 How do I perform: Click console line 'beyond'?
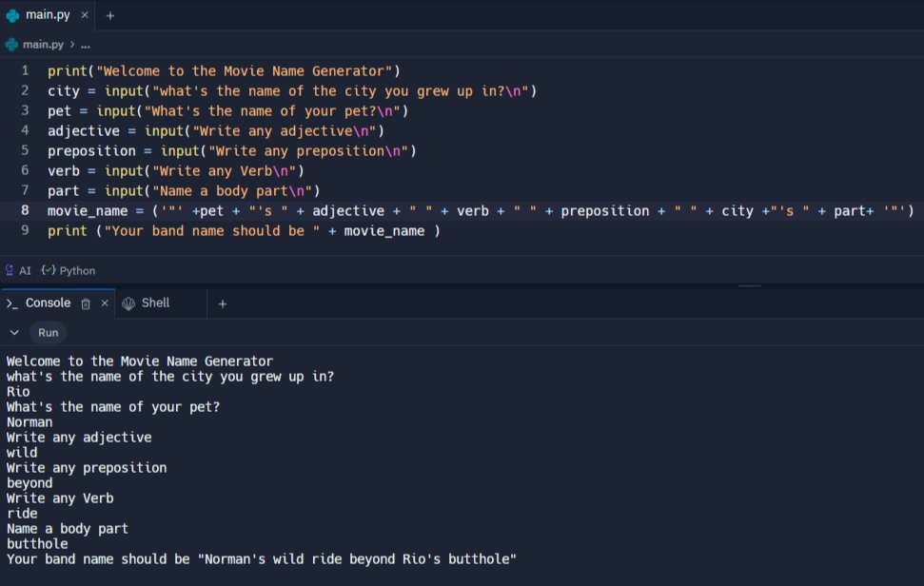[29, 483]
